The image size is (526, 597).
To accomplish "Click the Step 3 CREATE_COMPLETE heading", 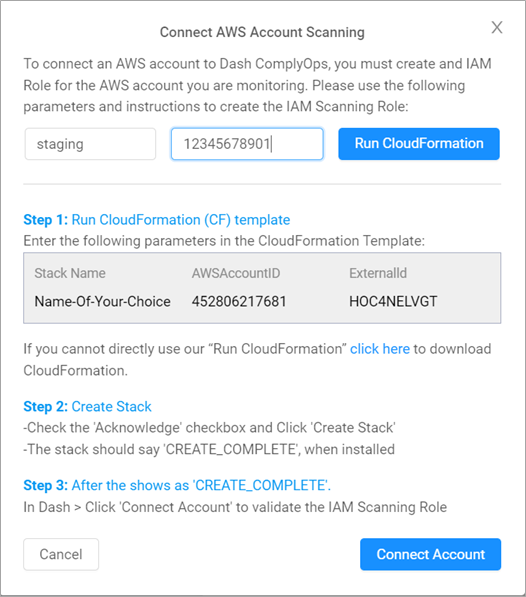I will [x=177, y=485].
